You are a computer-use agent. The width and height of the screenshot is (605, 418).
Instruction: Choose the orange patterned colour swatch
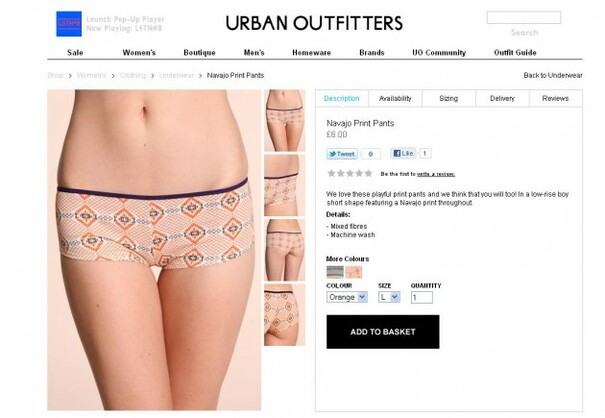354,272
